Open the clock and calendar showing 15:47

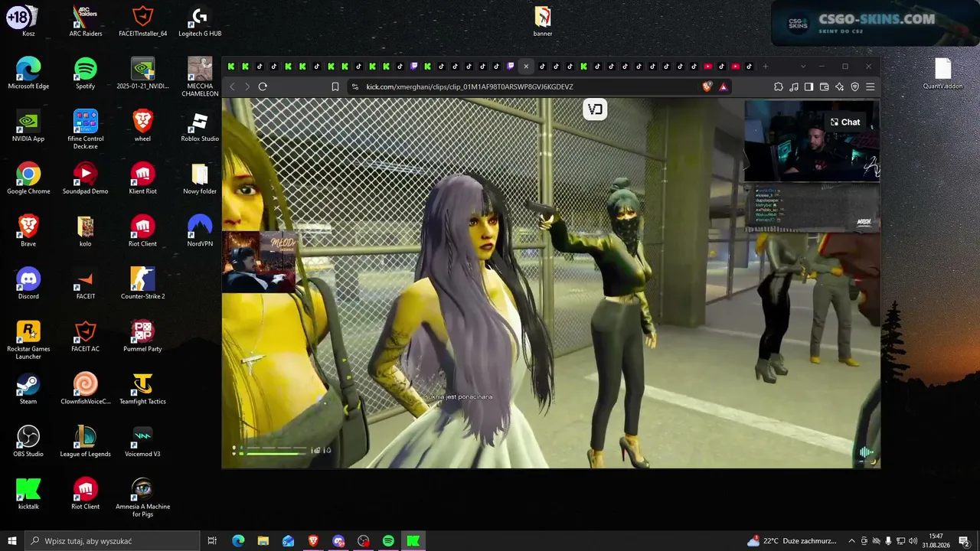pos(936,541)
